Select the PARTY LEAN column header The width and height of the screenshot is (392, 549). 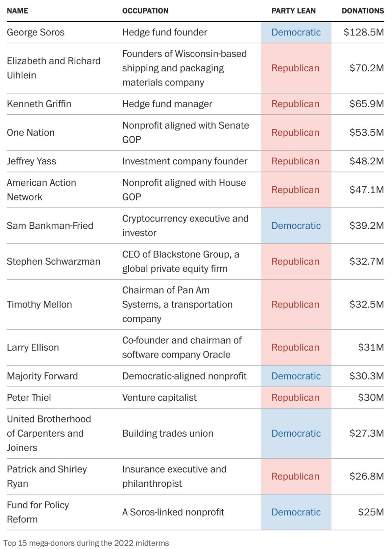coord(293,11)
